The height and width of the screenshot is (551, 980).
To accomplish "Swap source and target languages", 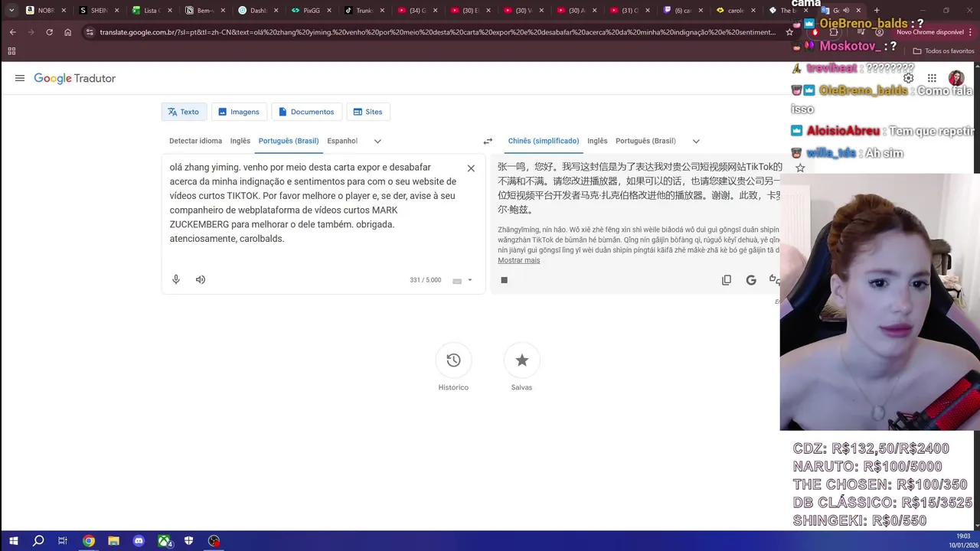I will 488,141.
